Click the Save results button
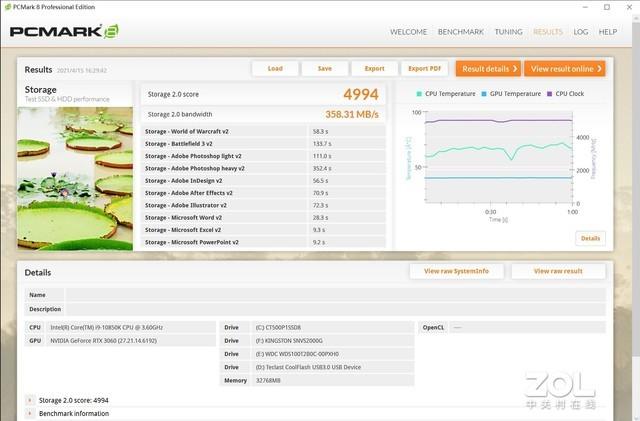Screen dimensions: 640x421 (325, 69)
